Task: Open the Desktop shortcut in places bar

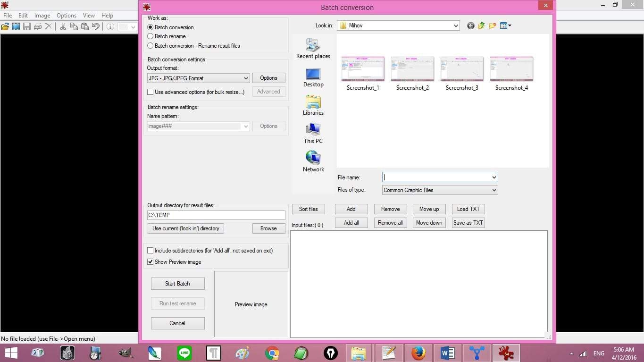Action: point(313,78)
